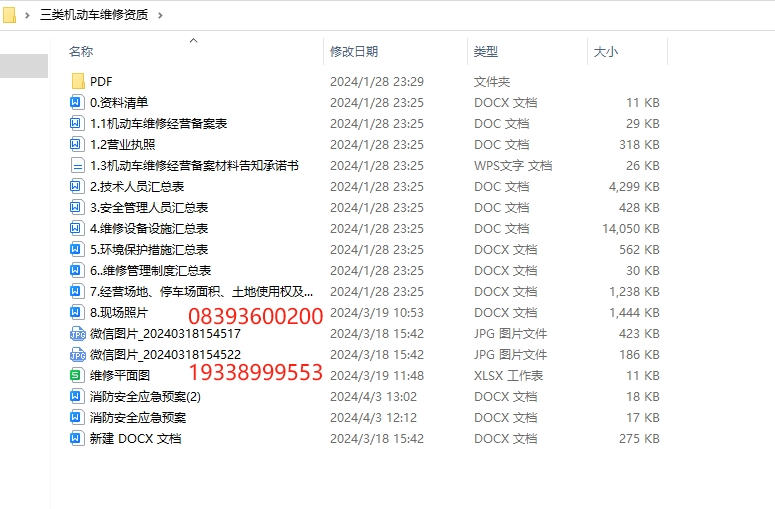This screenshot has width=775, height=509.
Task: Click Word icon of 5.环境保护措施汇总表
Action: pyautogui.click(x=76, y=250)
